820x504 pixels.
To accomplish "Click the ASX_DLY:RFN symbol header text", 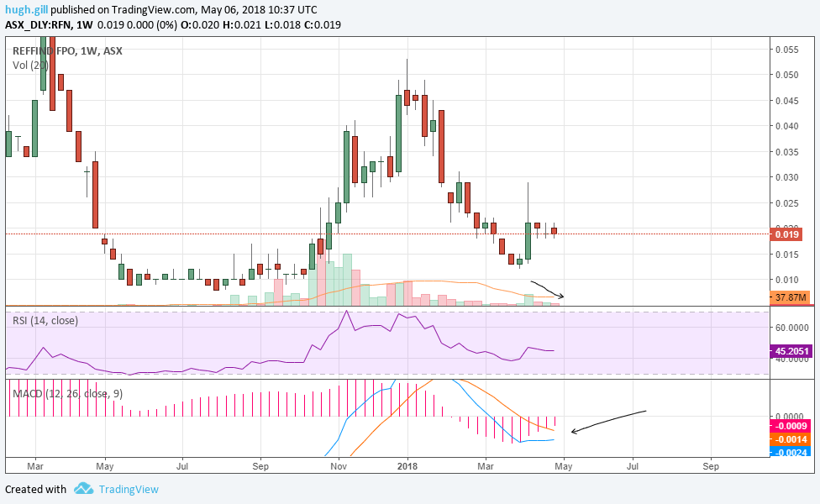I will [x=39, y=24].
